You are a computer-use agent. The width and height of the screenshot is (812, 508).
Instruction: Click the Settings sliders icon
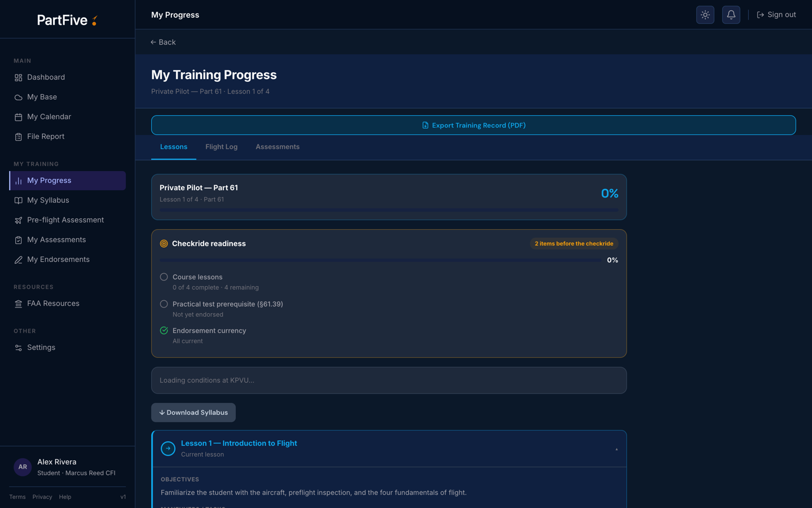click(19, 348)
